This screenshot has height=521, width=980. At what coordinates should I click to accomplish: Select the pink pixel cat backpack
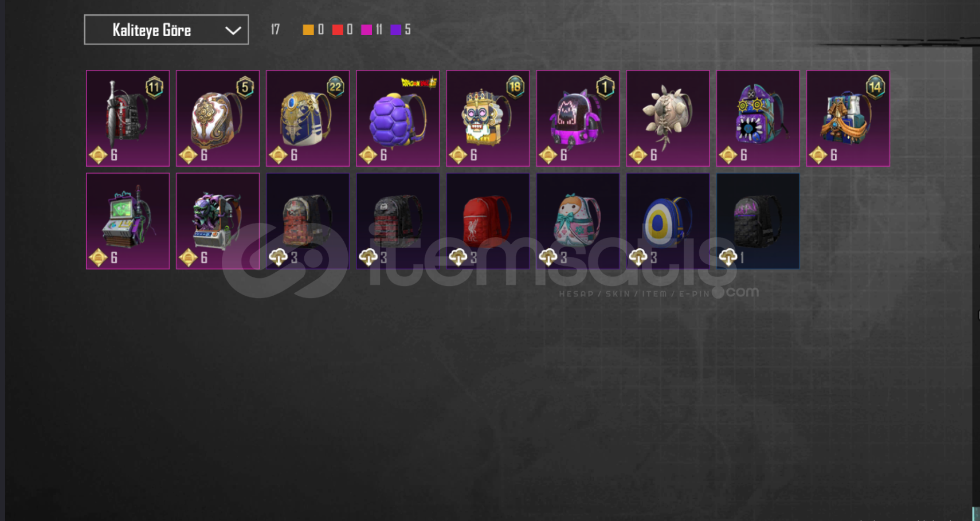tap(578, 119)
